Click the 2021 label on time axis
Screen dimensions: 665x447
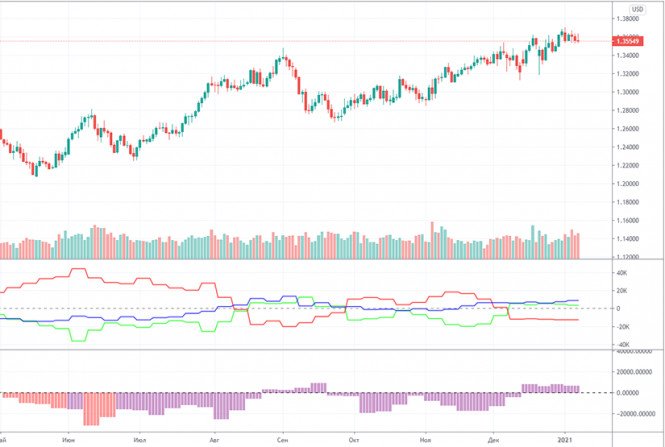[565, 439]
